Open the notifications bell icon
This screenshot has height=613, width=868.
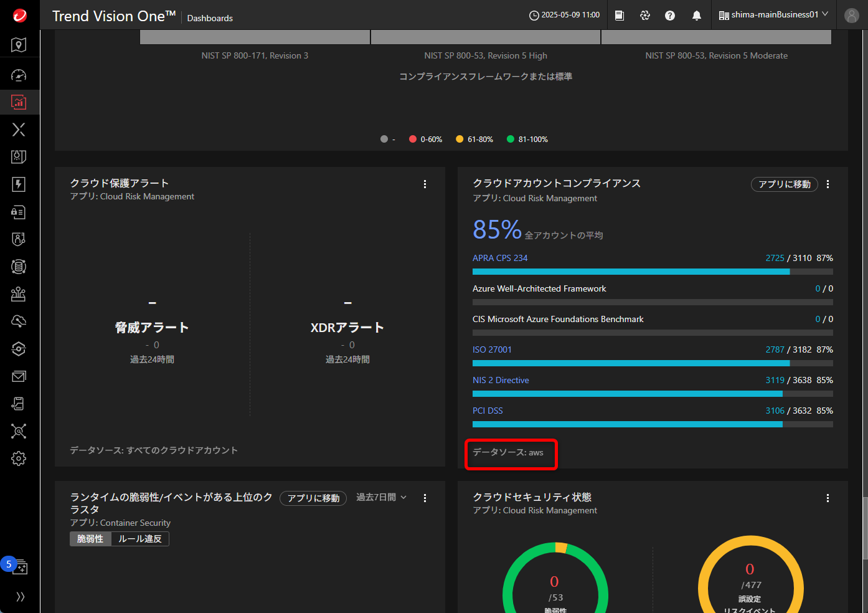click(697, 15)
